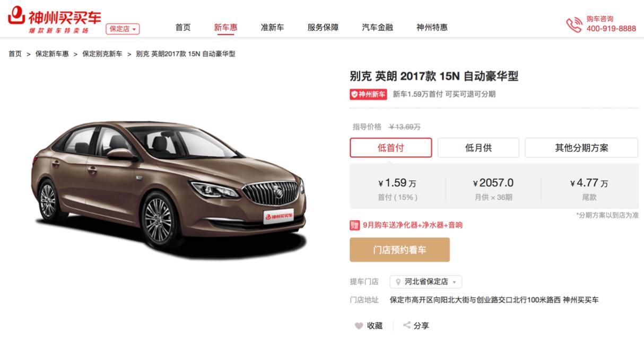Click the 分享 share icon
The height and width of the screenshot is (338, 644).
tap(407, 326)
